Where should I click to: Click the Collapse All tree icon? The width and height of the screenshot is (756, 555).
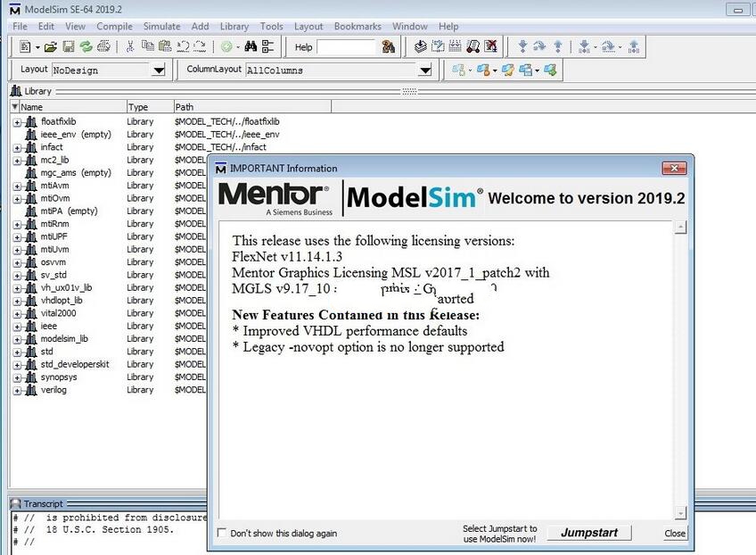coord(267,46)
